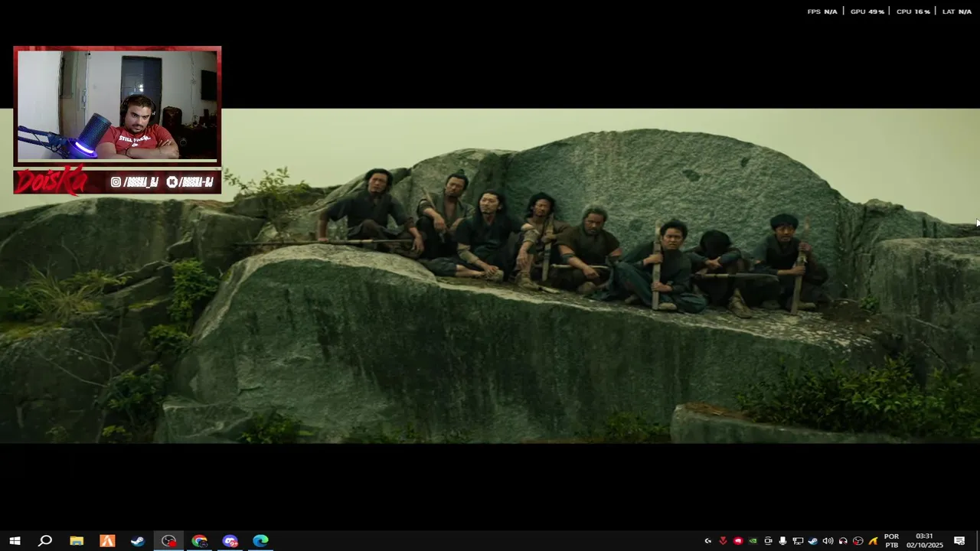Switch to the OBS Studio taskbar window
Viewport: 980px width, 551px height.
(x=168, y=540)
